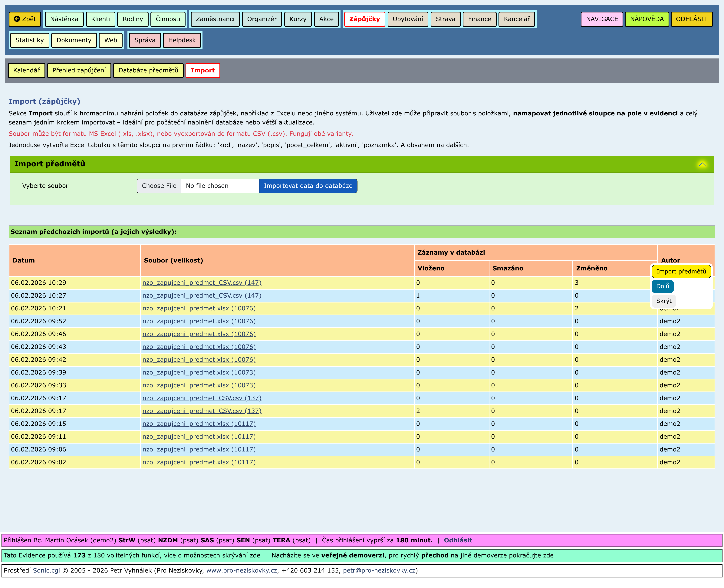Hide the floating panel with Skrýt
Image resolution: width=724 pixels, height=588 pixels.
point(663,301)
